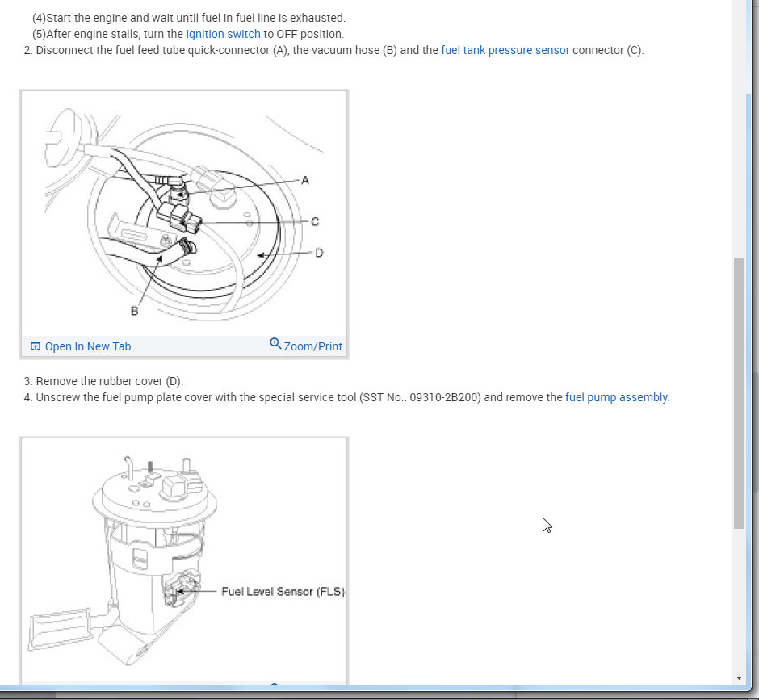Click label A in the connector diagram
This screenshot has height=700, width=759.
(x=305, y=181)
